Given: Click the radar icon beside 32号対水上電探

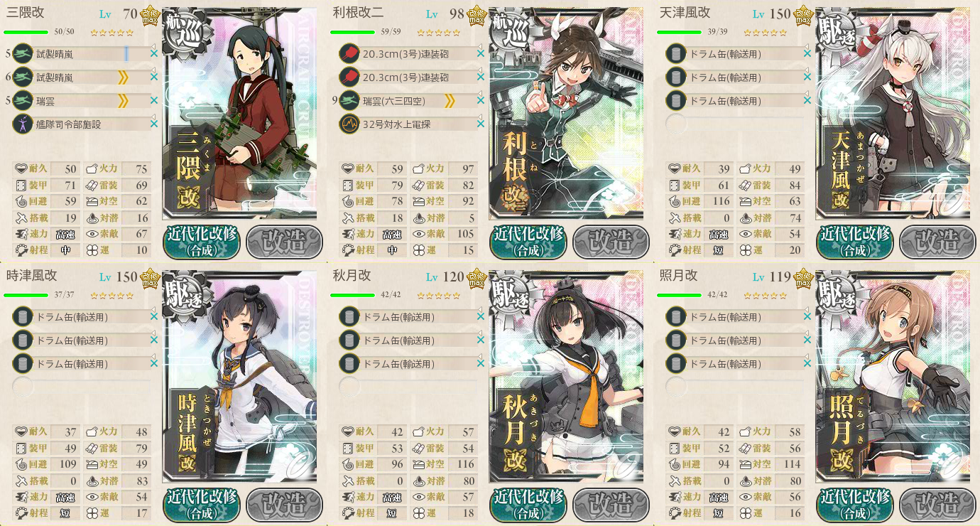Looking at the screenshot, I should (x=349, y=124).
